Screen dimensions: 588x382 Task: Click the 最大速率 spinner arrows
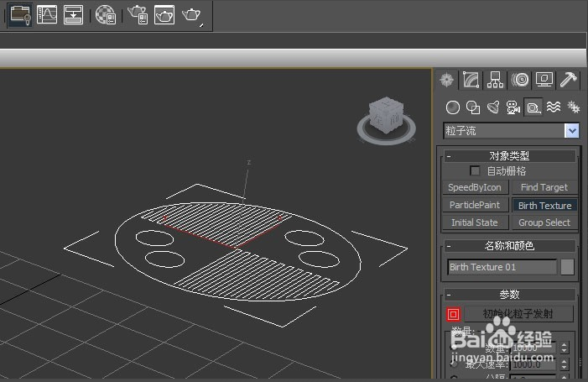[x=564, y=364]
